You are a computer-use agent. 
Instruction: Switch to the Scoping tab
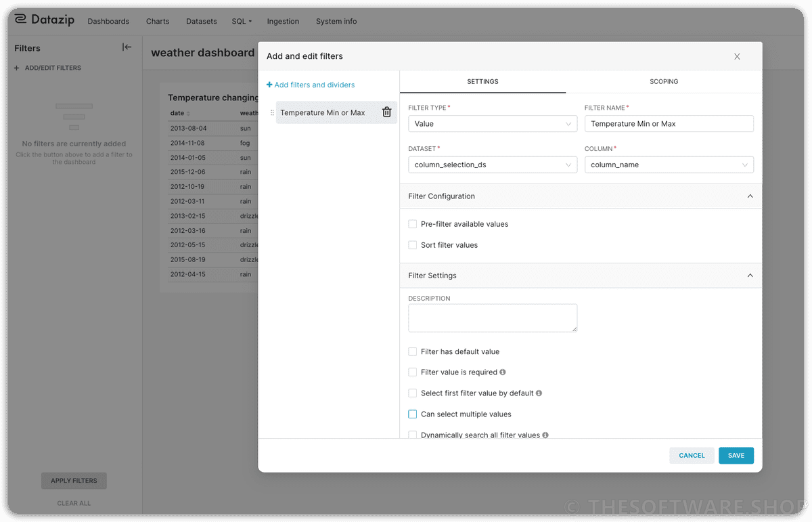tap(664, 81)
